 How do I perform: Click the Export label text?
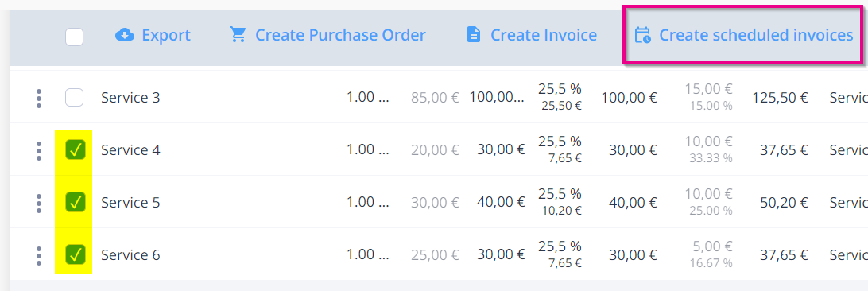166,36
